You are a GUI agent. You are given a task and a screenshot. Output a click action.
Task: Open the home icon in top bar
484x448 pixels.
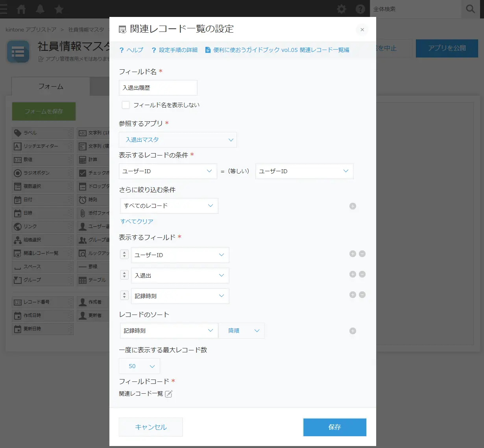point(21,9)
